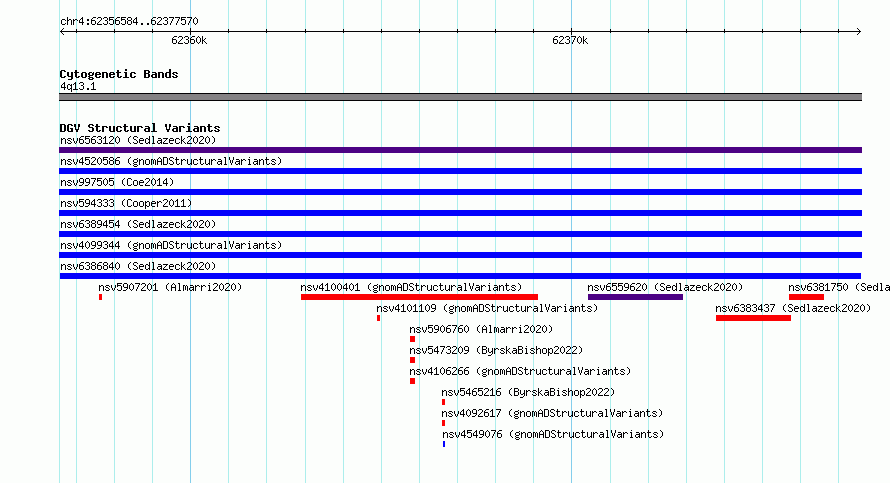Viewport: 890px width, 483px height.
Task: Click the right arrowhead of the ruler
Action: (859, 32)
